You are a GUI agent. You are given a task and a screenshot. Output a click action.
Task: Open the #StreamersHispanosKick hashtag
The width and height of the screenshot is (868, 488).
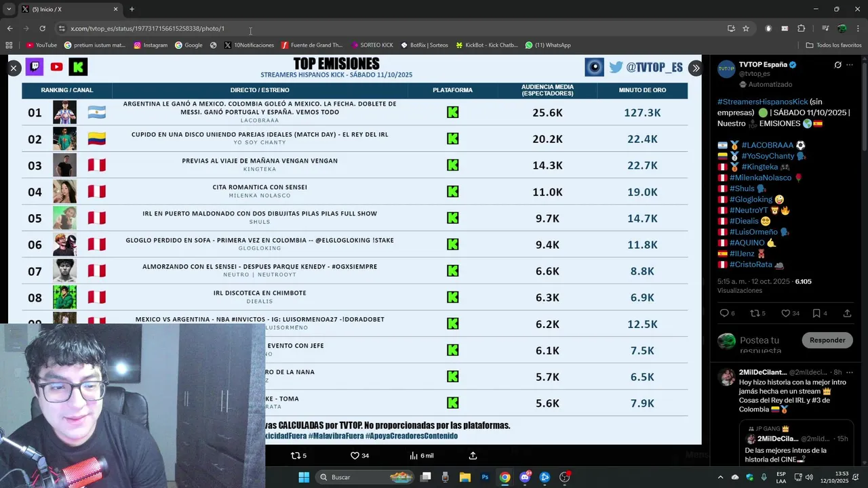[x=763, y=102]
